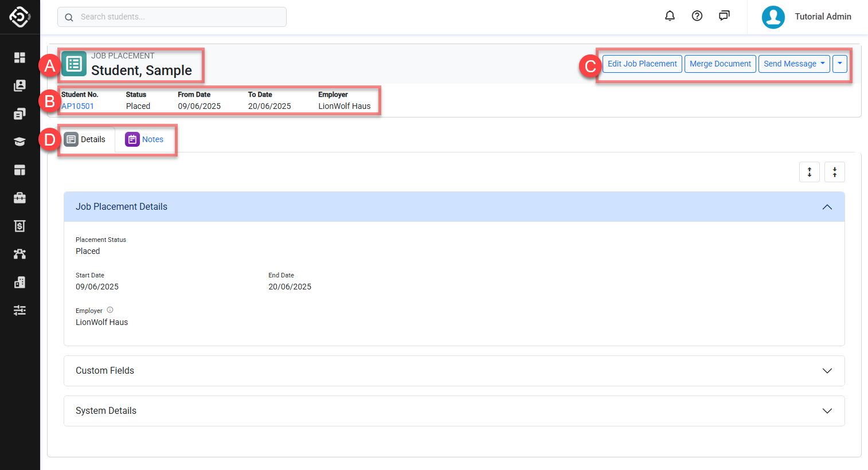
Task: Open the Send Message dropdown
Action: (x=793, y=64)
